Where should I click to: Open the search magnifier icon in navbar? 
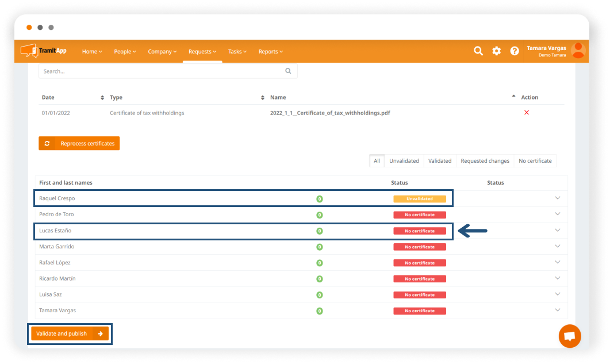click(x=478, y=51)
